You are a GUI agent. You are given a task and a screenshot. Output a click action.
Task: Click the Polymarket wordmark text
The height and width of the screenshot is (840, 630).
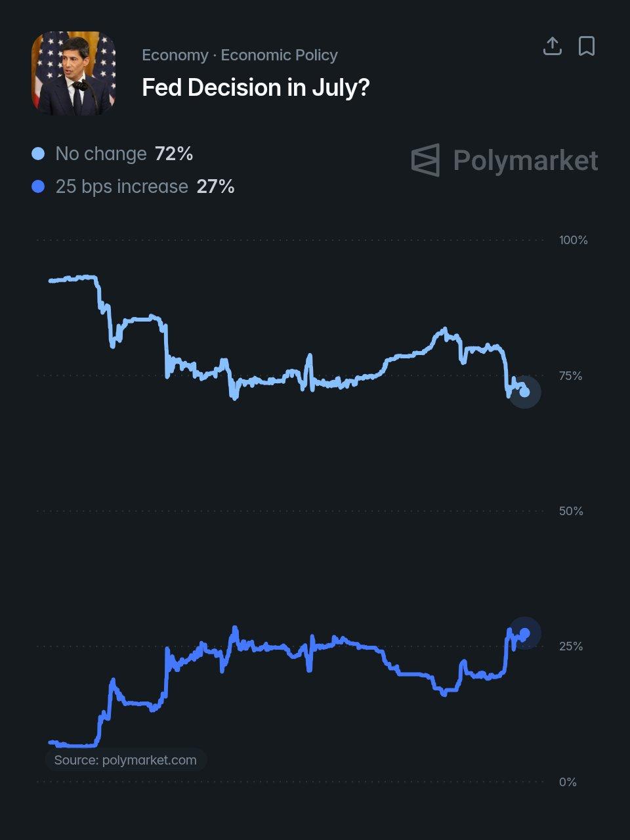(526, 161)
